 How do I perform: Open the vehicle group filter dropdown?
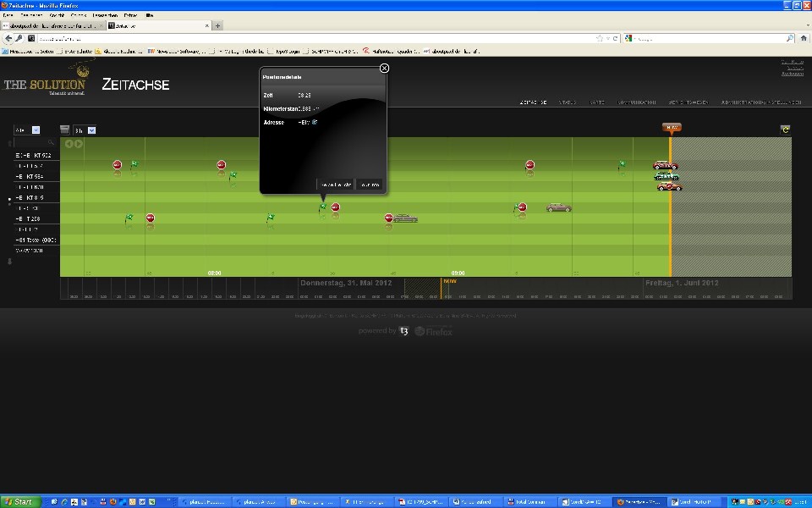pyautogui.click(x=36, y=130)
